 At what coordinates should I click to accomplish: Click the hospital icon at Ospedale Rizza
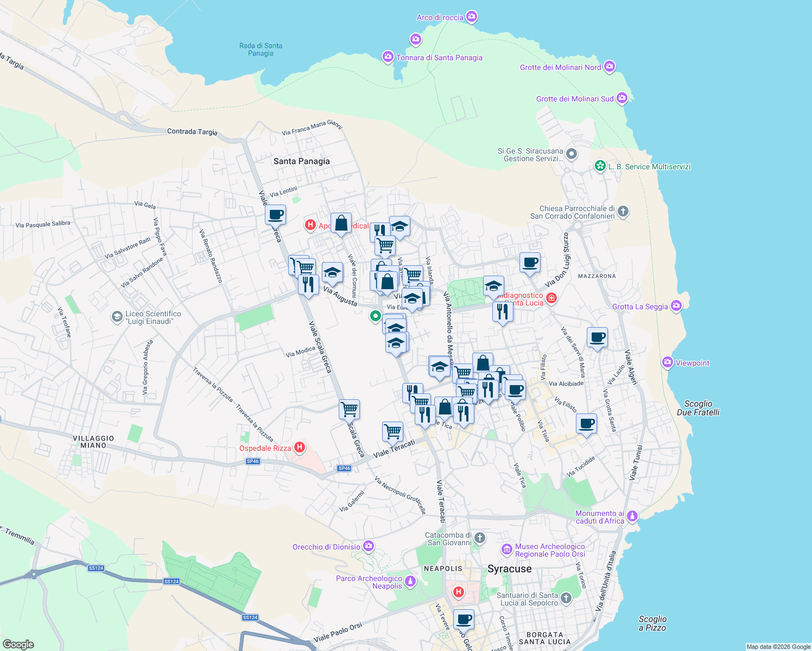pos(300,446)
